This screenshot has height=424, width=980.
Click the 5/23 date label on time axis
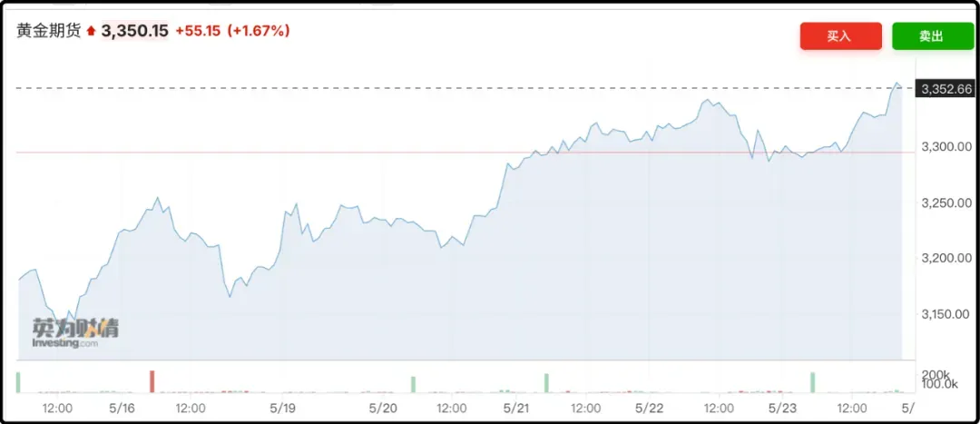tap(782, 409)
